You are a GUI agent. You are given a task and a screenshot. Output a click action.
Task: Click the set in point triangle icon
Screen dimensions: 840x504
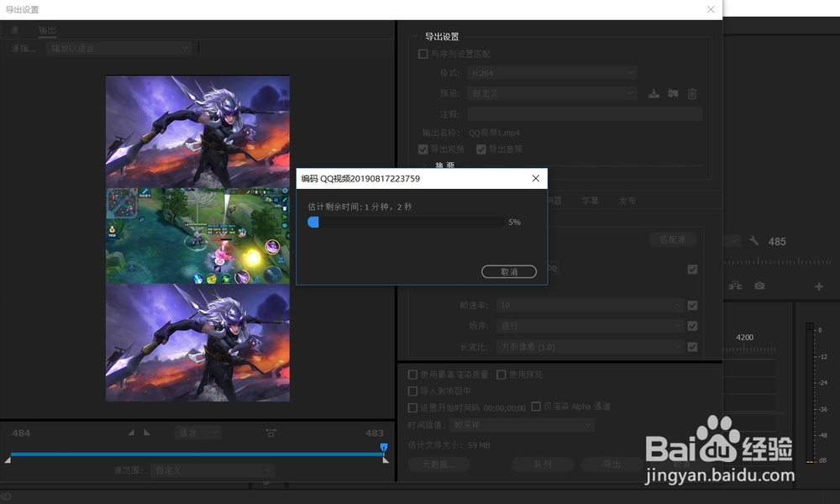[131, 433]
